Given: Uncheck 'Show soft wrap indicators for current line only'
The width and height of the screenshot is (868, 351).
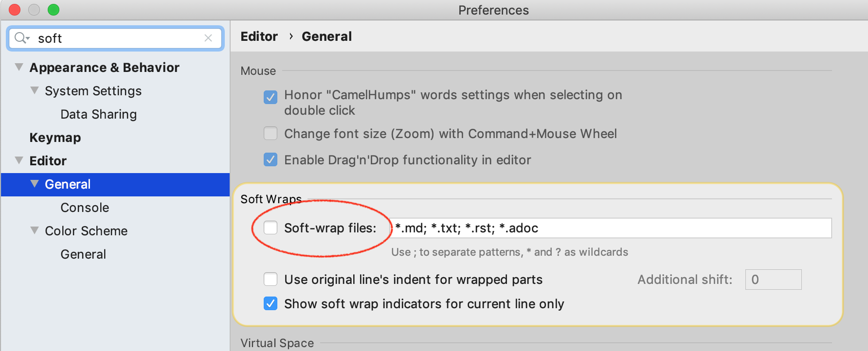Looking at the screenshot, I should coord(271,303).
